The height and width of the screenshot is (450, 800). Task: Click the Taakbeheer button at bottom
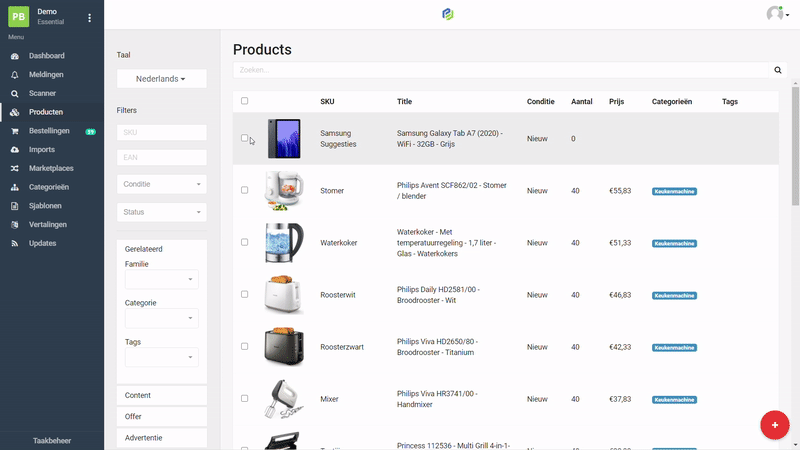tap(52, 440)
